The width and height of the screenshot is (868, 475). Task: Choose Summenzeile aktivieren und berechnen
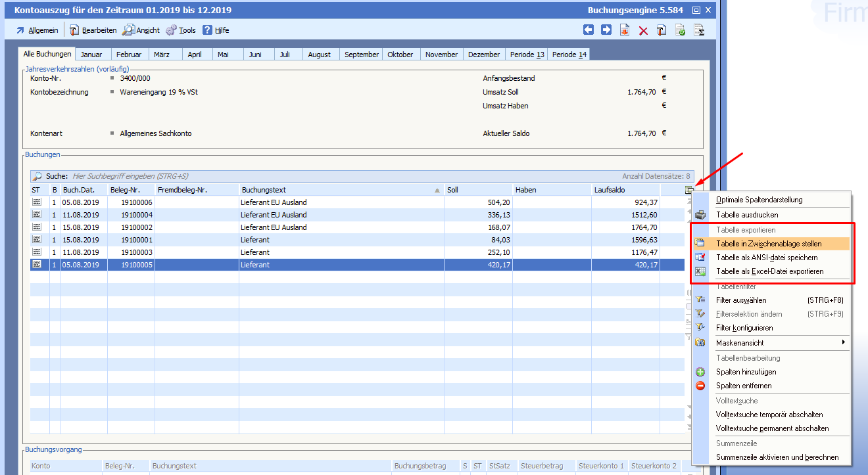tap(777, 457)
